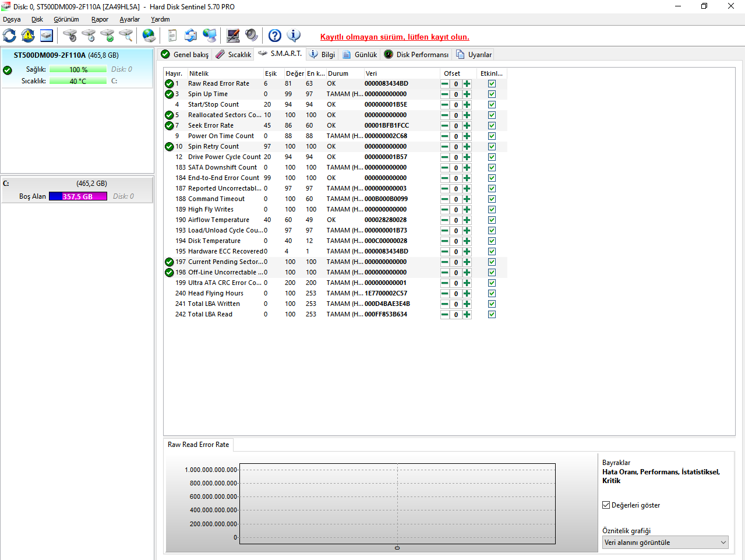Click the globe with monitor network icon

210,36
